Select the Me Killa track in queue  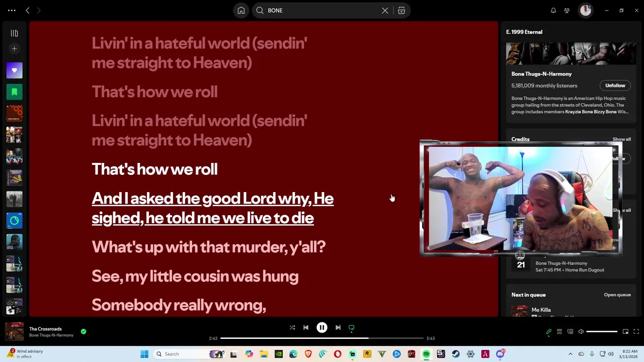click(571, 311)
